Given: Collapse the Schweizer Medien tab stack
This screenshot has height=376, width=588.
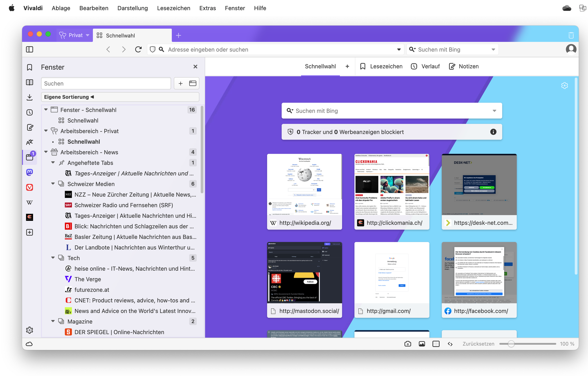Looking at the screenshot, I should 53,184.
